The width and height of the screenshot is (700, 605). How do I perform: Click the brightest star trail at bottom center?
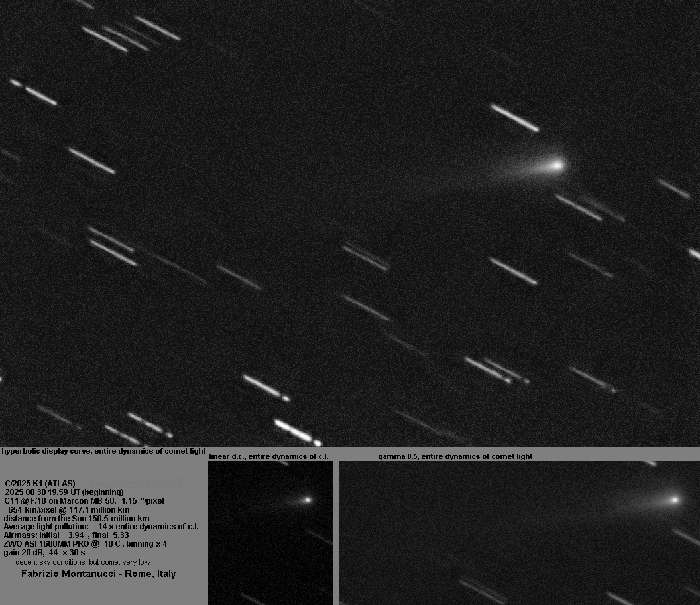pos(296,432)
